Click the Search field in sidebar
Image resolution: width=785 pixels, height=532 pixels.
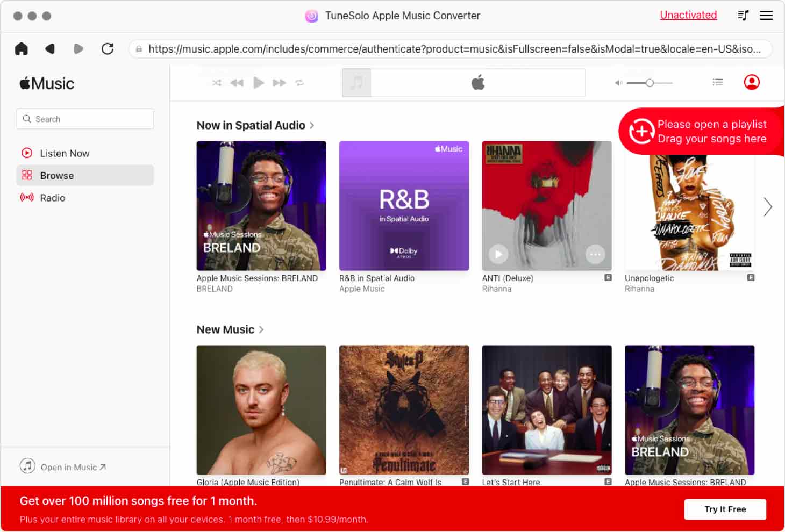[85, 119]
